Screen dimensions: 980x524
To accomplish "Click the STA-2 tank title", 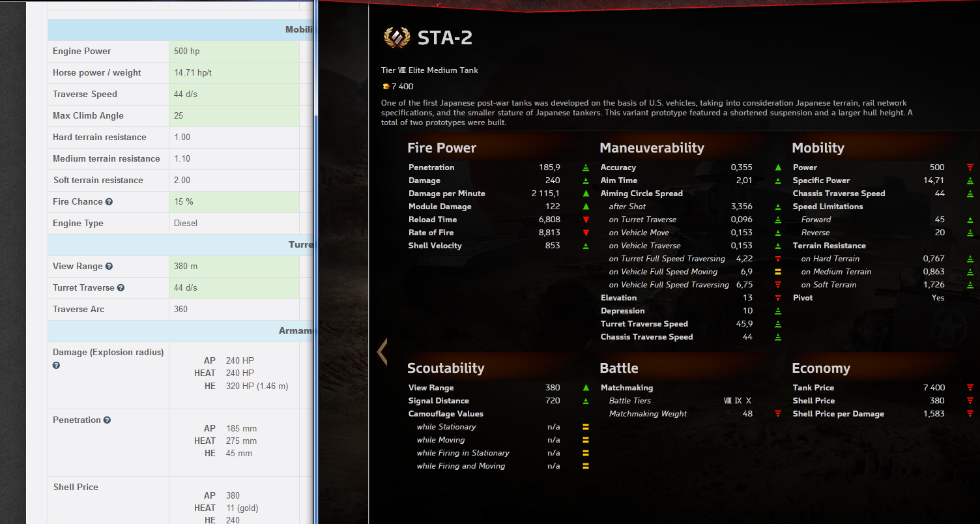I will [x=445, y=38].
